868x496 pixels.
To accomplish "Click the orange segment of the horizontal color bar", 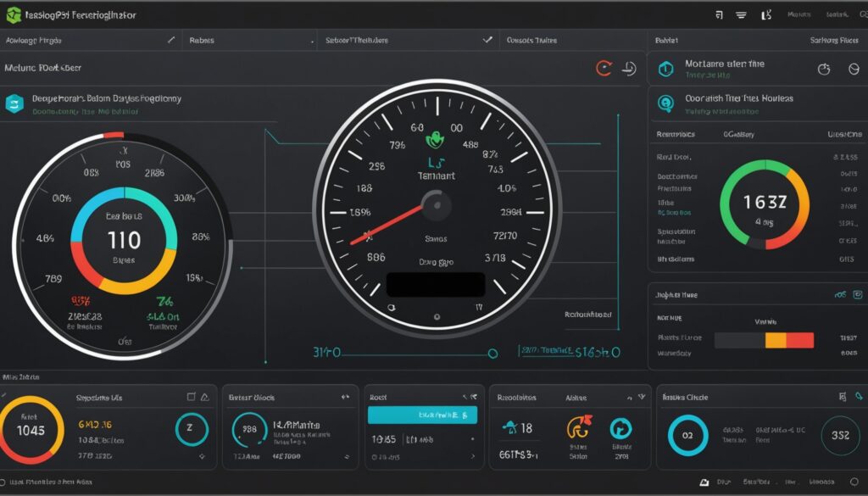I will click(x=776, y=340).
